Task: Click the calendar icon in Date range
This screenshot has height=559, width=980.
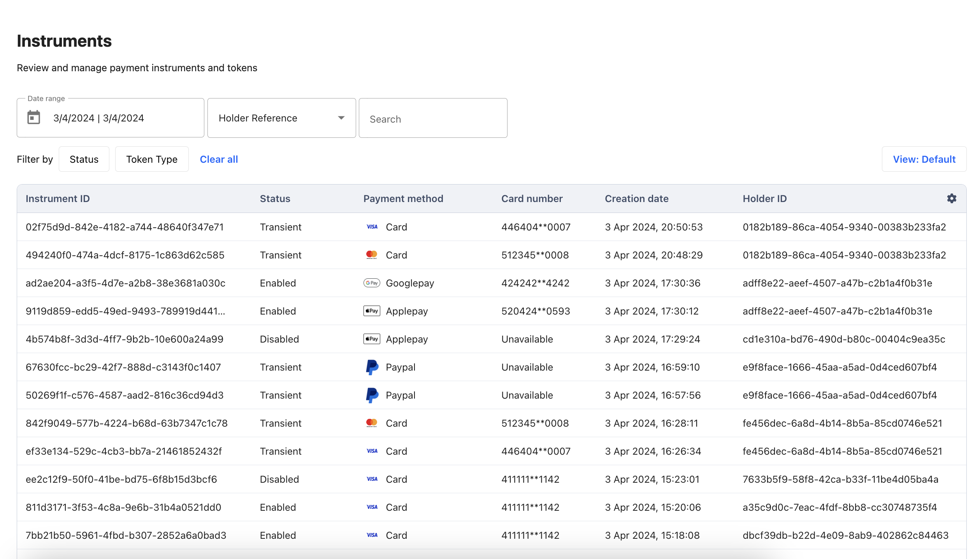Action: point(34,118)
